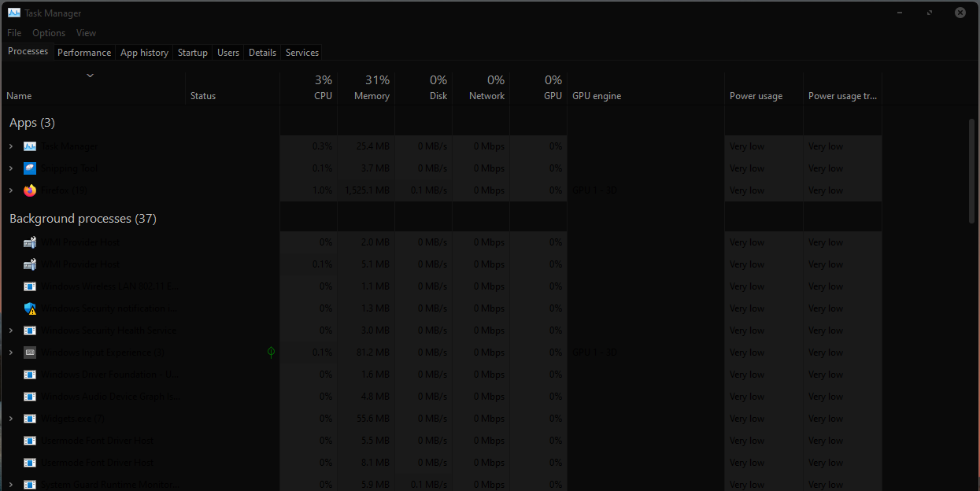Click the Usermode Font Driver Host icon

pos(29,440)
